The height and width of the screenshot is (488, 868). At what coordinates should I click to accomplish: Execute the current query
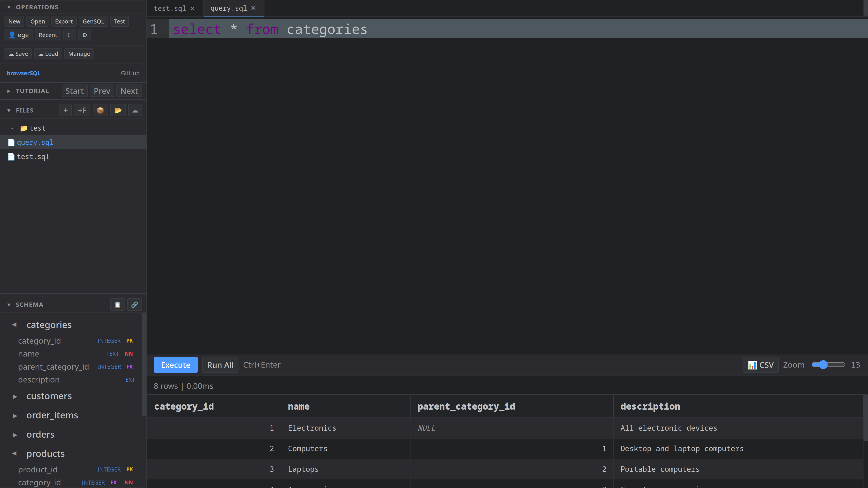(x=176, y=365)
